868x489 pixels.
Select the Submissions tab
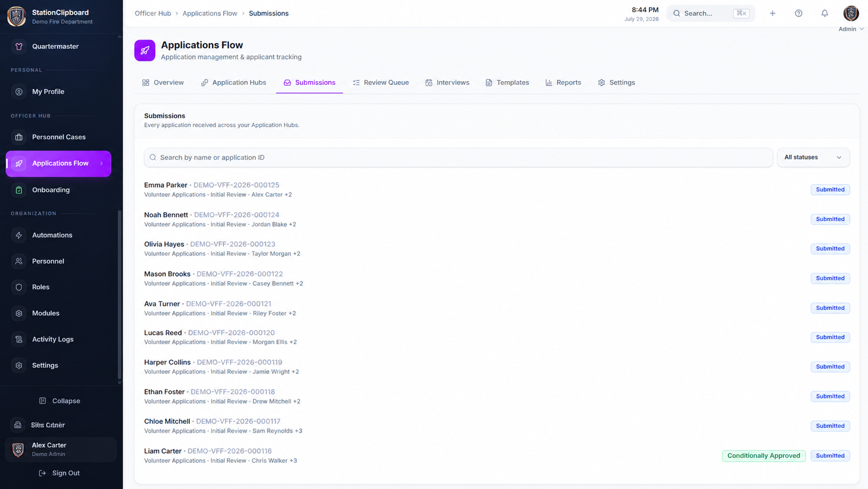pos(309,83)
